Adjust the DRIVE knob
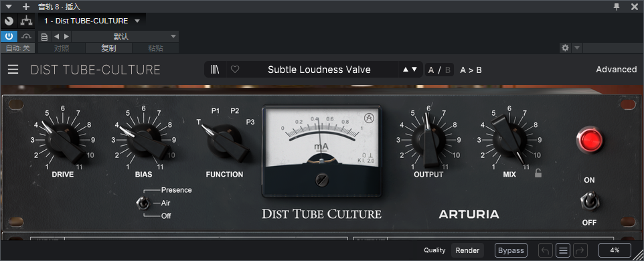Screen dimensions: 644x261 click(x=63, y=141)
